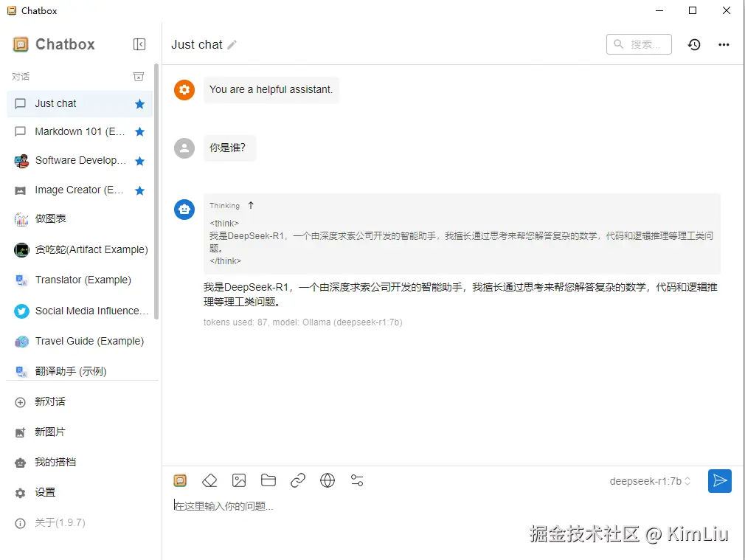745x560 pixels.
Task: Attach a file with the folder icon
Action: point(268,480)
